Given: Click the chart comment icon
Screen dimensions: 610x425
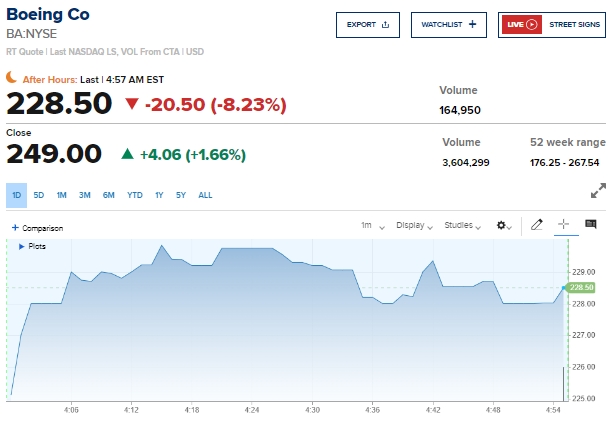Looking at the screenshot, I should pos(591,225).
